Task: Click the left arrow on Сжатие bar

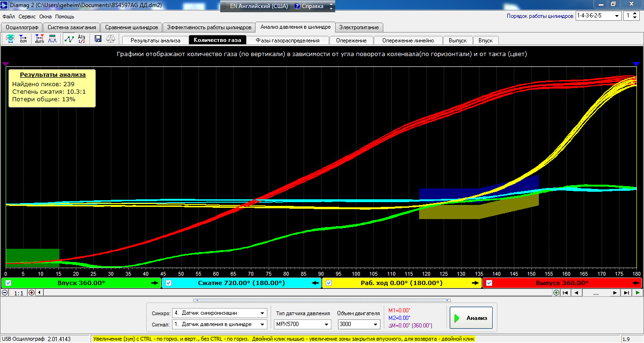Action: 315,283
